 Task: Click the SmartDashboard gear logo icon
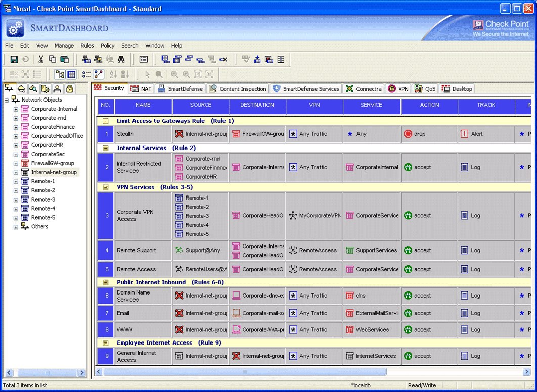click(15, 28)
